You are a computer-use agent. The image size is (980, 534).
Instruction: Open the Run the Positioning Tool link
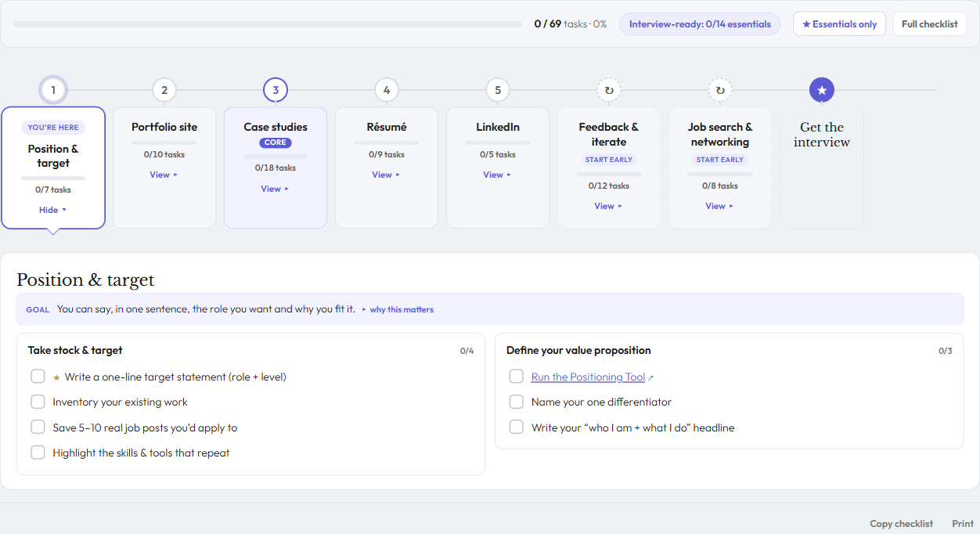pyautogui.click(x=588, y=377)
